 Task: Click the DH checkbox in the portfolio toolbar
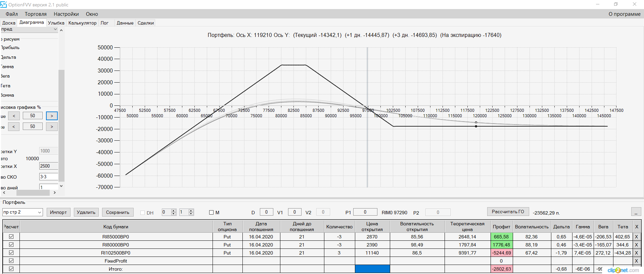(142, 213)
